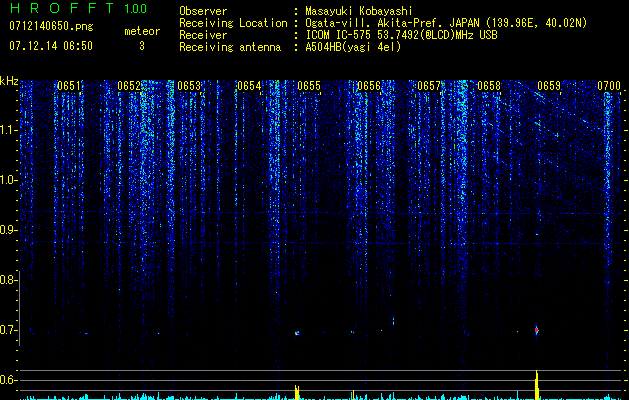Viewport: 629px width, 400px height.
Task: Click the receiver ICOM IC-575 frequency text
Action: pyautogui.click(x=401, y=35)
